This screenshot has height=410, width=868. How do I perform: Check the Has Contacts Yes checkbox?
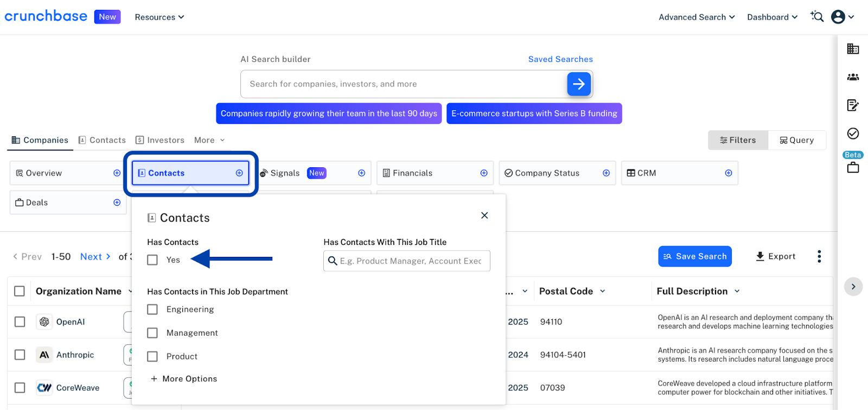click(x=152, y=260)
